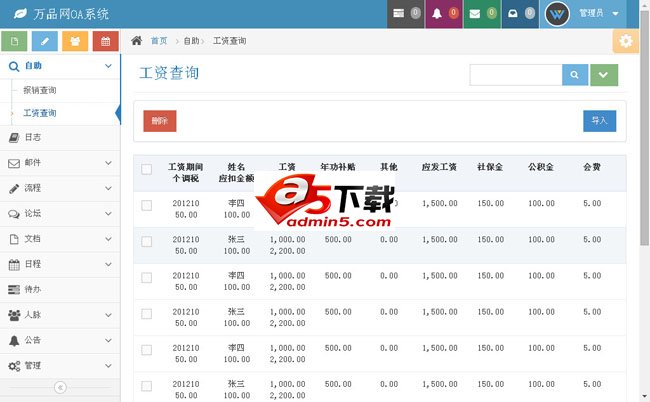Collapse the 自助 menu chevron
The width and height of the screenshot is (650, 402).
coord(108,66)
